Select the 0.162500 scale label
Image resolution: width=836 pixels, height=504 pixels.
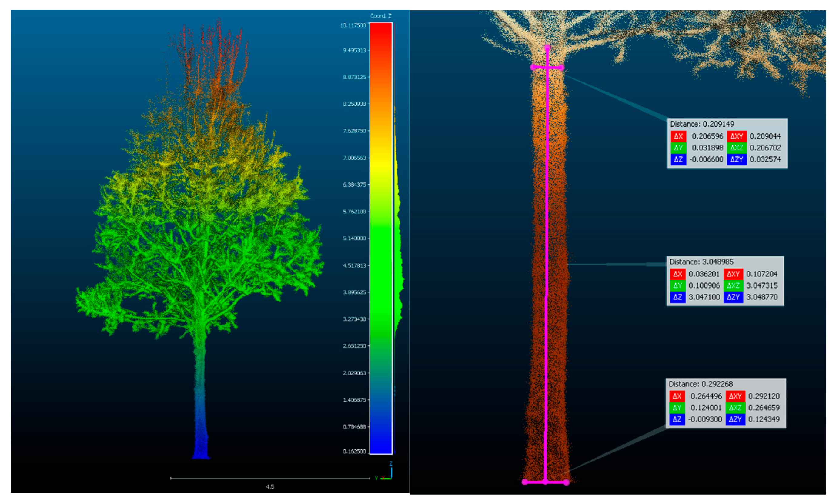[x=354, y=452]
